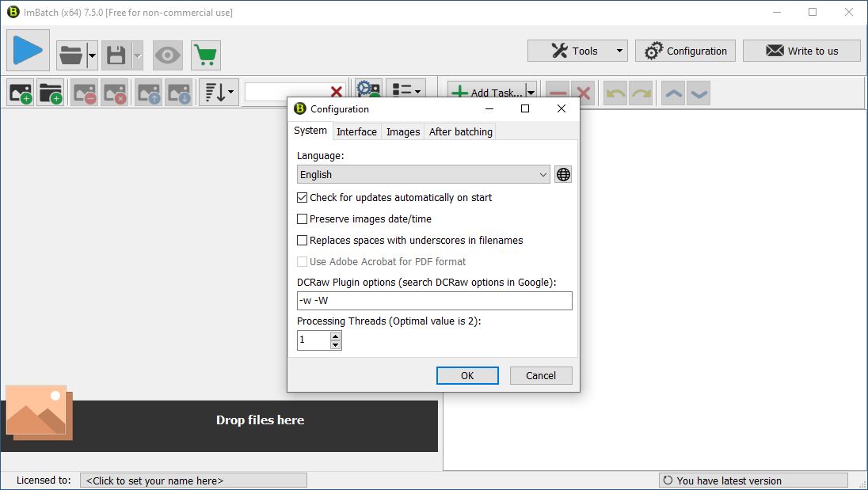This screenshot has height=490, width=868.
Task: Click the DCRaw Plugin options field
Action: point(435,300)
